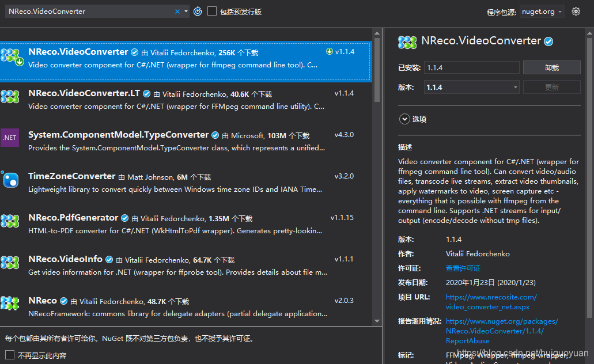
Task: Click the System.ComponentModel.TypeConverter .NET icon
Action: (10, 138)
